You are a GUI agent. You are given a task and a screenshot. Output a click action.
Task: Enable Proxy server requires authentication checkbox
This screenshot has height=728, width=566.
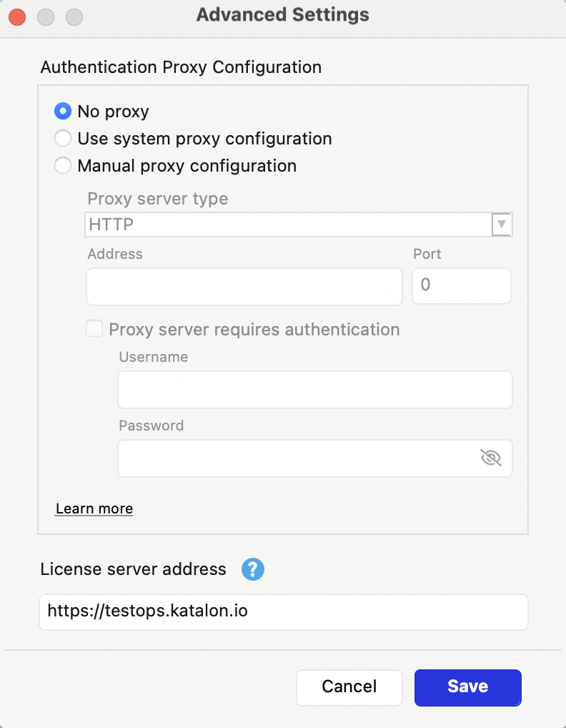(x=94, y=329)
